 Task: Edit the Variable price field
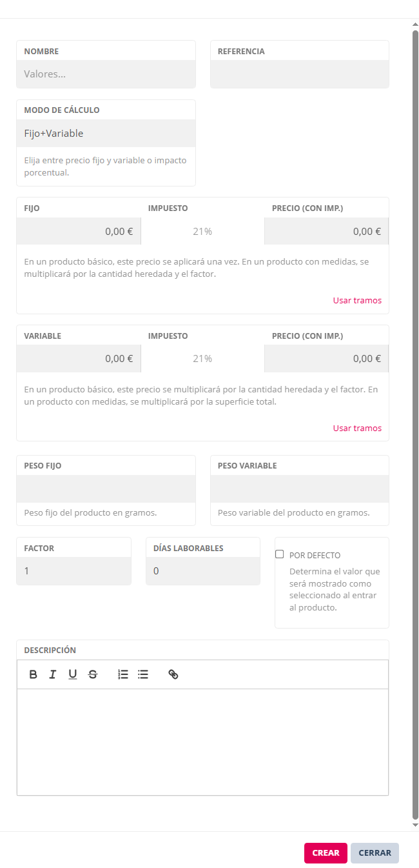[x=79, y=359]
